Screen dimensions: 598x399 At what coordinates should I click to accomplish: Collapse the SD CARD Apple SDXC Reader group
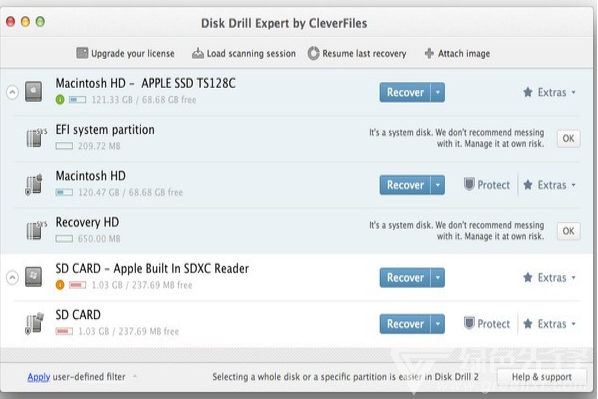tap(12, 277)
